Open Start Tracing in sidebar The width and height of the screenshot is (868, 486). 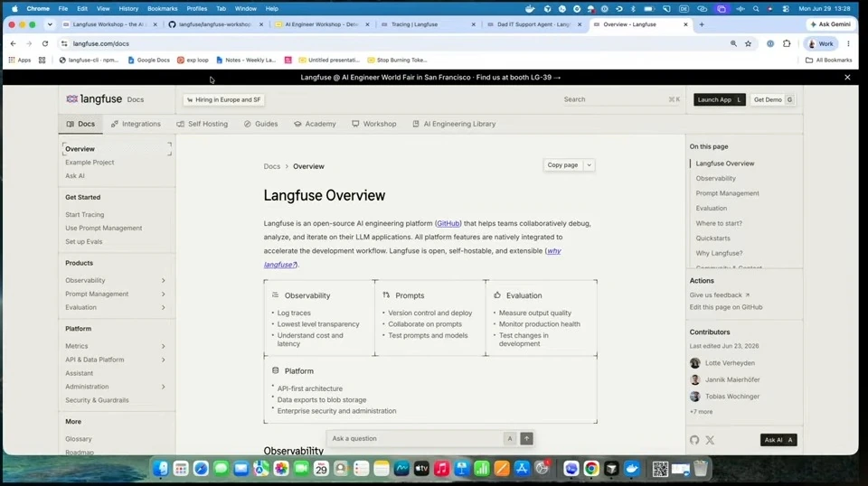click(85, 214)
